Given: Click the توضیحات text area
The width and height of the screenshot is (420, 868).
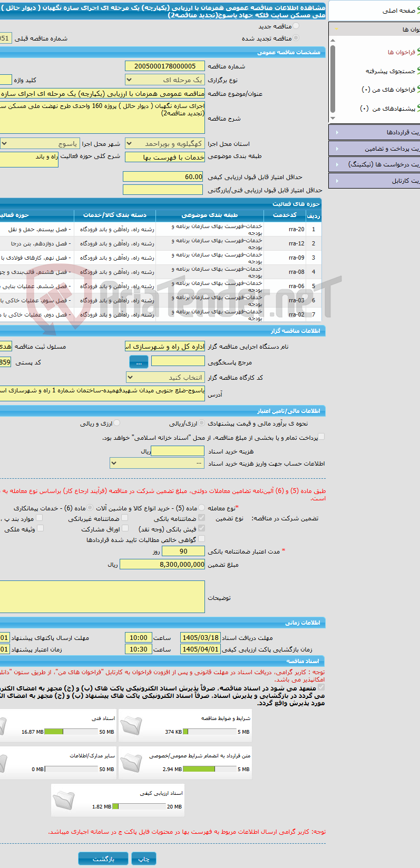Looking at the screenshot, I should pos(102,597).
